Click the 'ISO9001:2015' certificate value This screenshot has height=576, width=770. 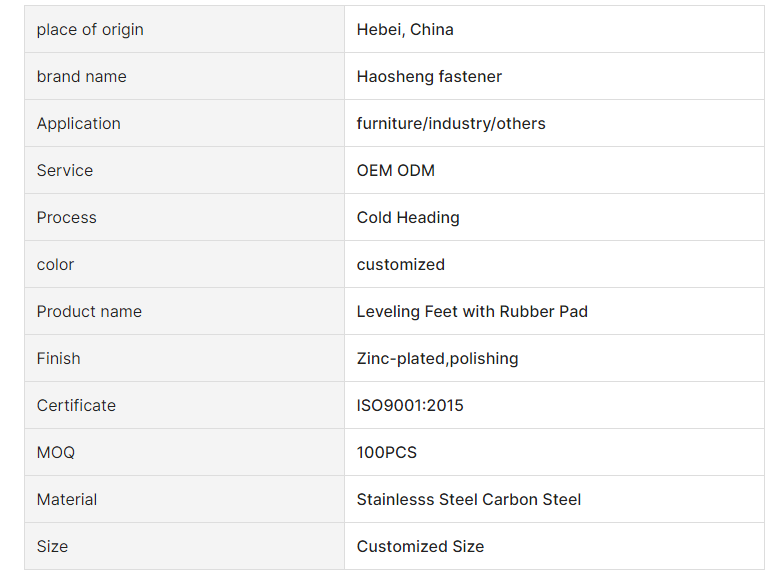(x=410, y=406)
